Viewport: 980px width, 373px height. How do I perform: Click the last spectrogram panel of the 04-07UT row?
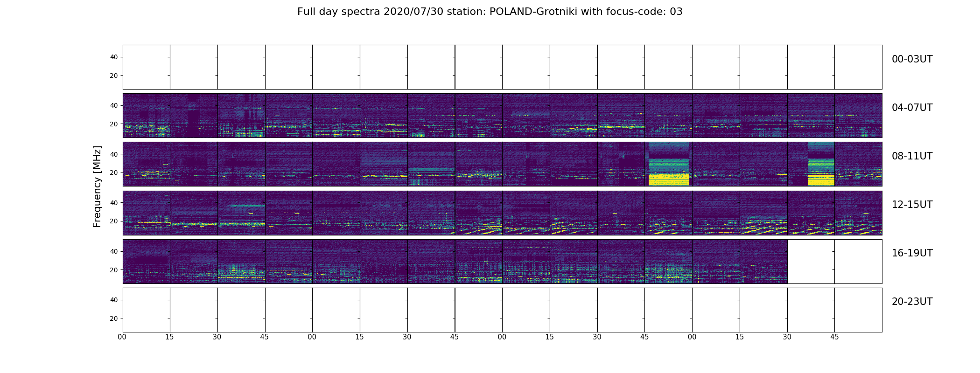point(858,116)
